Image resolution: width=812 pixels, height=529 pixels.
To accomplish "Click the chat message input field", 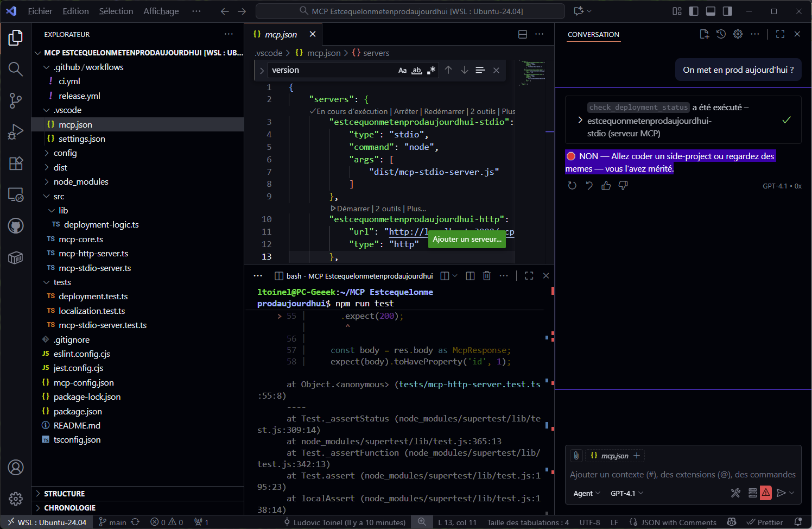I will (x=682, y=475).
